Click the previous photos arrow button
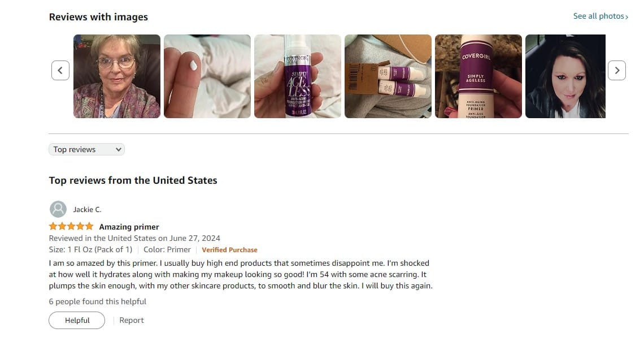Screen dimensions: 644x337 [60, 70]
